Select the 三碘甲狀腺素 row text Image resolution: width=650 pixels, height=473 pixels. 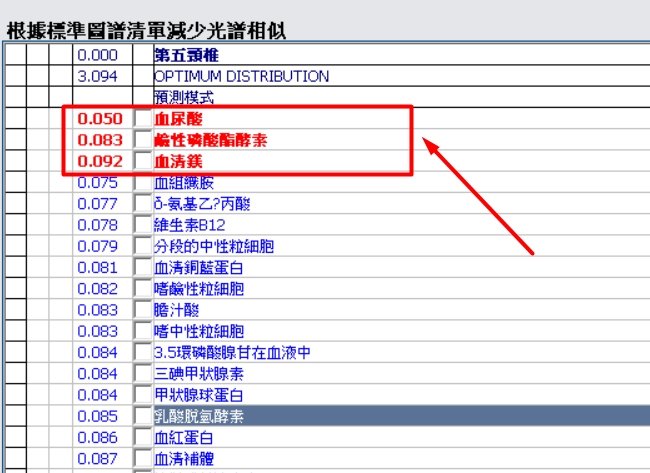click(199, 374)
